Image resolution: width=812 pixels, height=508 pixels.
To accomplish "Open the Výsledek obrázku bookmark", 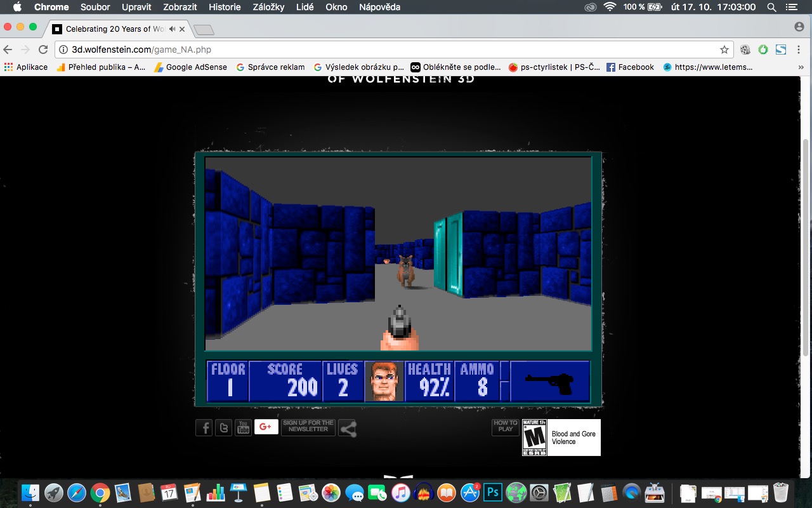I will (358, 67).
